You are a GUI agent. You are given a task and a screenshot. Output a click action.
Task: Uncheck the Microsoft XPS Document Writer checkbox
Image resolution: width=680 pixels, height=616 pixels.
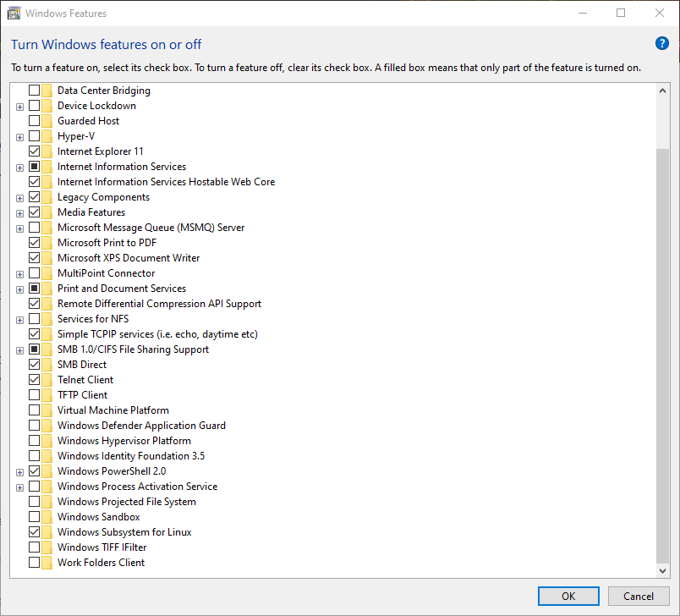point(35,258)
